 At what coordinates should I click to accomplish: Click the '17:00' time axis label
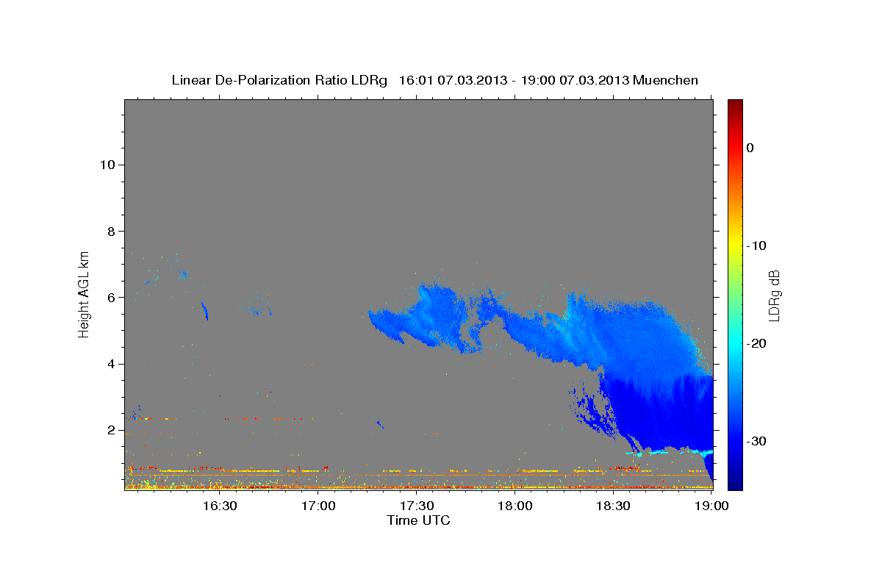pyautogui.click(x=318, y=506)
